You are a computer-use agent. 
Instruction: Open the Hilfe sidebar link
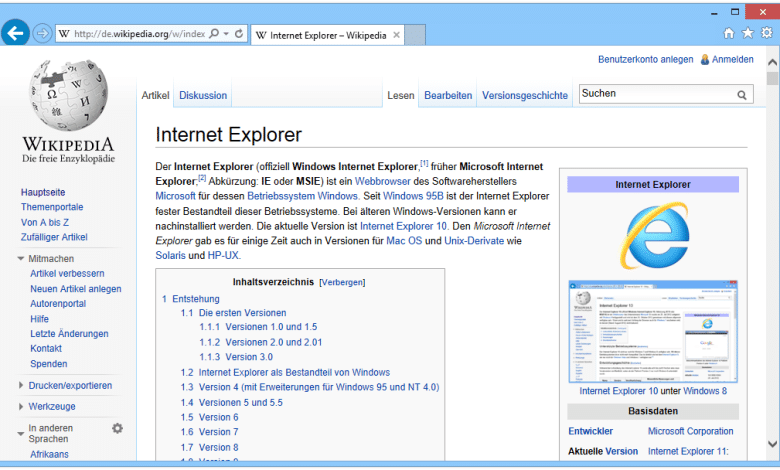39,319
